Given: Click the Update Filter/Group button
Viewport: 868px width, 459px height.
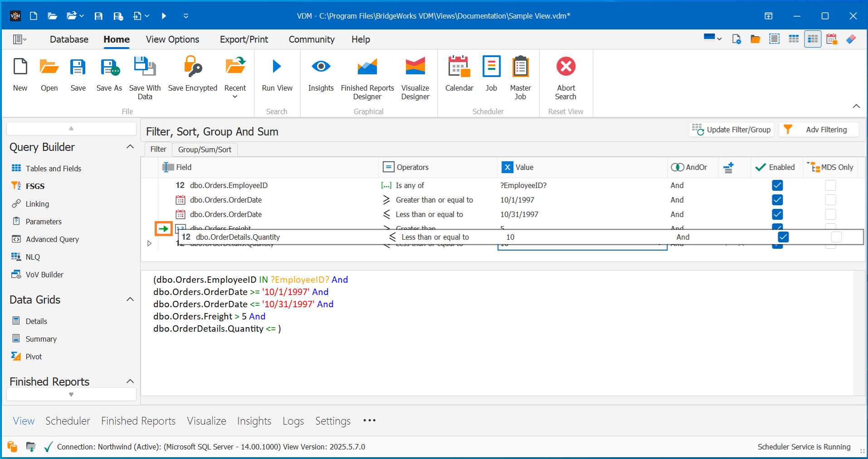Looking at the screenshot, I should pyautogui.click(x=731, y=130).
